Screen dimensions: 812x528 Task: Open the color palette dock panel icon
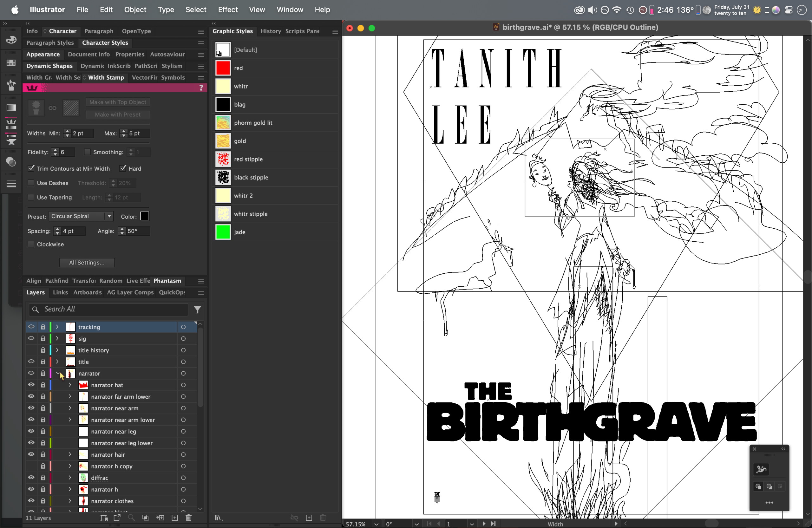pos(11,40)
